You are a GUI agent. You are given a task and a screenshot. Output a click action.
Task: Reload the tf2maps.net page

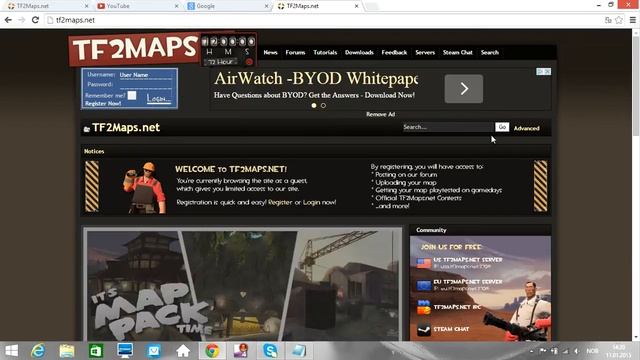(35, 20)
